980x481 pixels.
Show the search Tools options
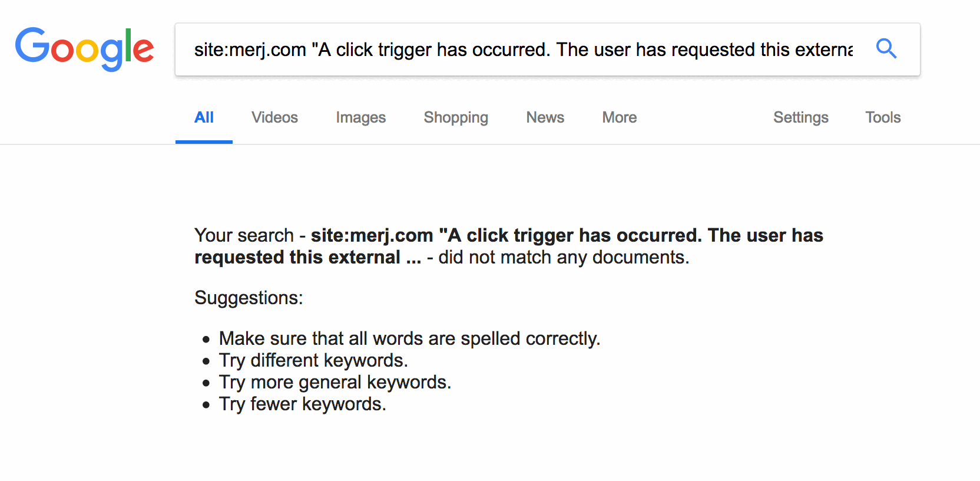[x=883, y=117]
